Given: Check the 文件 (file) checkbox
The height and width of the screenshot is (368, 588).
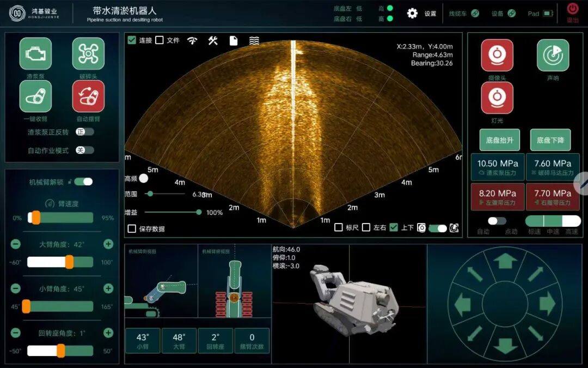Looking at the screenshot, I should tap(160, 40).
